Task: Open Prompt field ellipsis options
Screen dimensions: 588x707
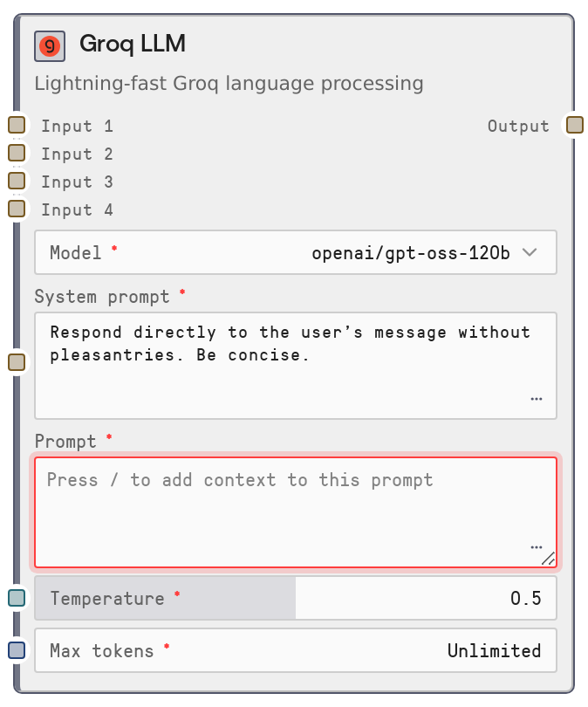Action: pos(535,547)
